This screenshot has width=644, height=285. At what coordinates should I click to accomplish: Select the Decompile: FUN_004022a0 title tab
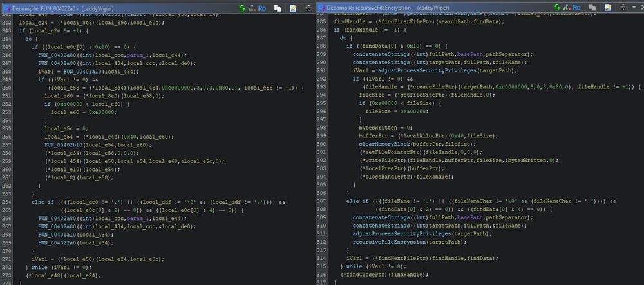coord(62,8)
